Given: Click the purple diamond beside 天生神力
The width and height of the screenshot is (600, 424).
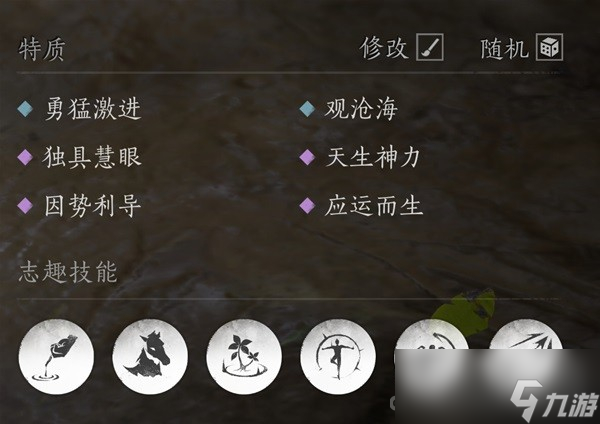Looking at the screenshot, I should tap(307, 157).
